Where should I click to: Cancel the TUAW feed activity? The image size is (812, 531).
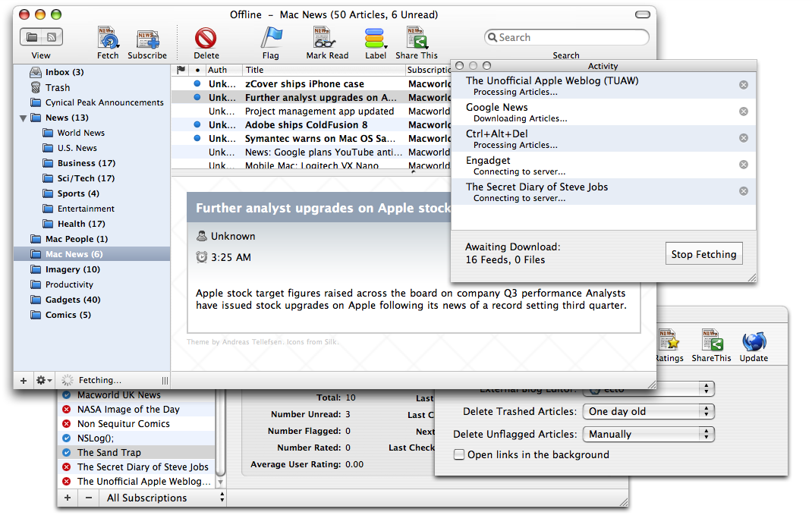(743, 85)
